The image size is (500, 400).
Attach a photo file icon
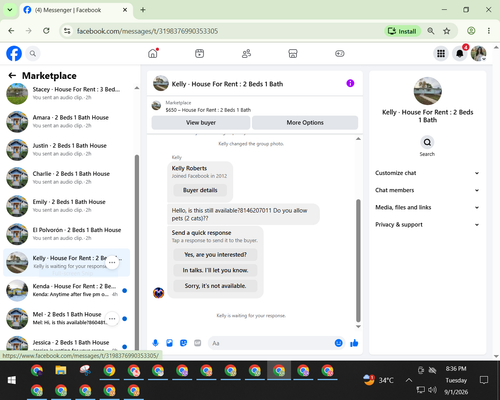(169, 343)
